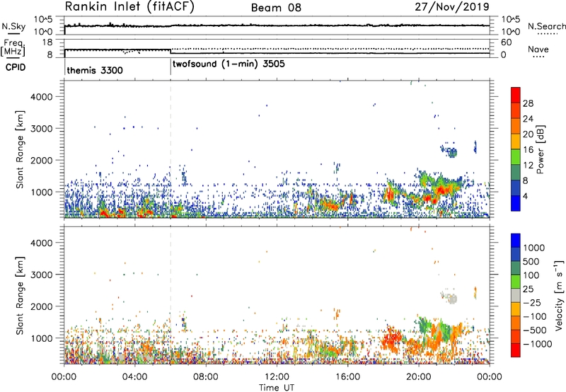Click the power patch near 2200 km at 22:00

tap(451, 151)
